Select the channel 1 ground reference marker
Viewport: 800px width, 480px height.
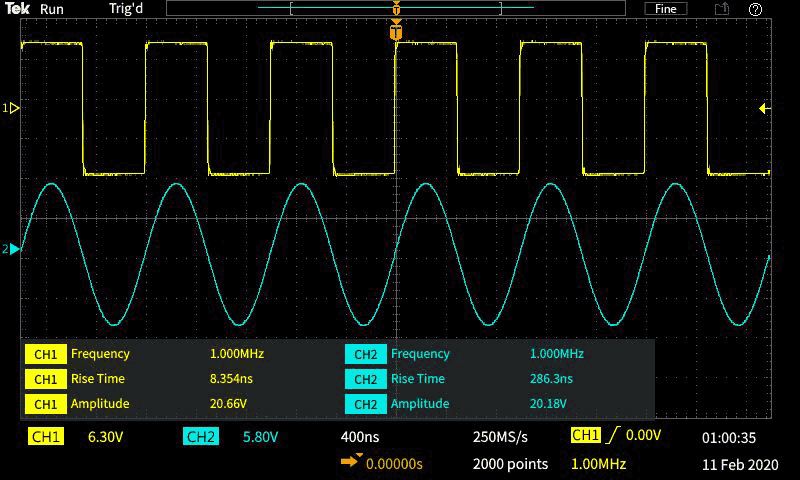[x=12, y=108]
